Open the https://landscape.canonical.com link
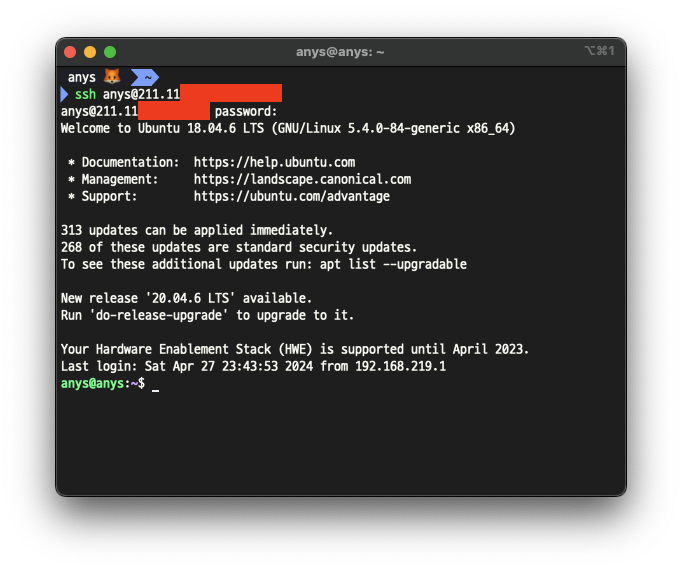682x570 pixels. pos(302,179)
